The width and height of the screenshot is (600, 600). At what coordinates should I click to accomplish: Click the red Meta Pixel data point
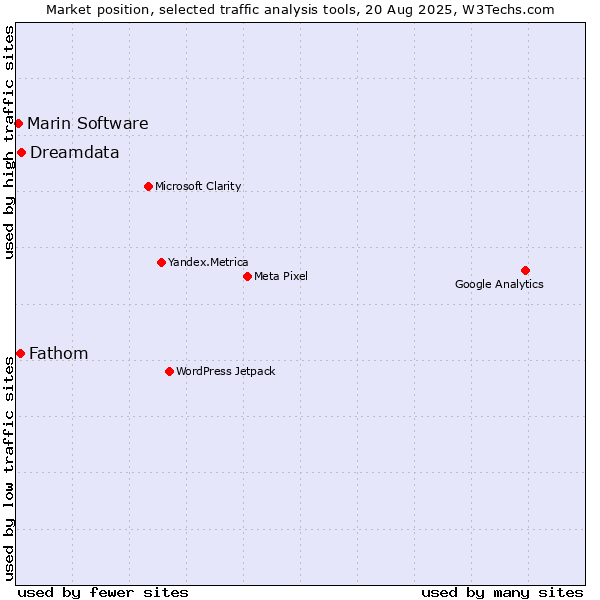click(247, 276)
